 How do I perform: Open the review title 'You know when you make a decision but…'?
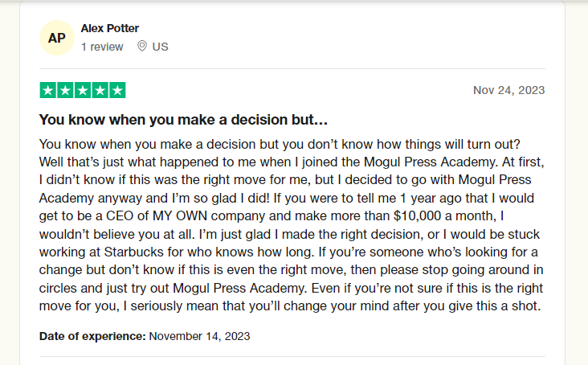click(x=183, y=120)
